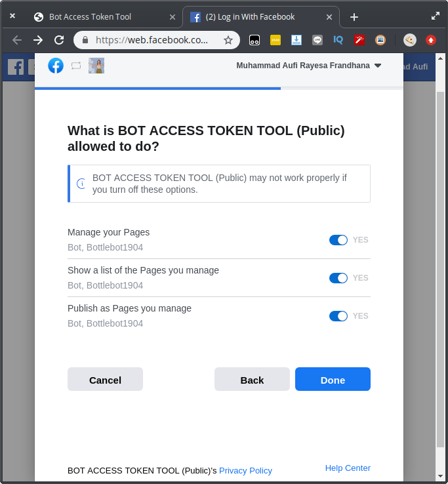The height and width of the screenshot is (484, 448).
Task: Click the info icon in the notice box
Action: (81, 184)
